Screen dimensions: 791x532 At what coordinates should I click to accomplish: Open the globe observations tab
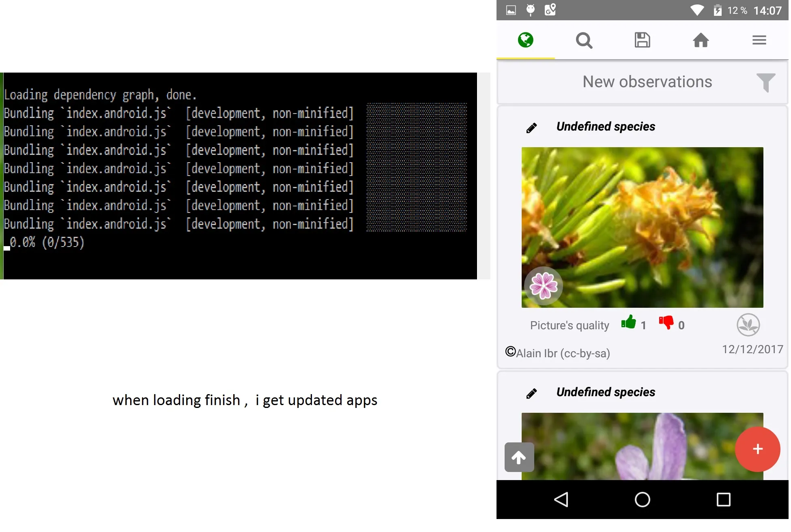pyautogui.click(x=525, y=40)
